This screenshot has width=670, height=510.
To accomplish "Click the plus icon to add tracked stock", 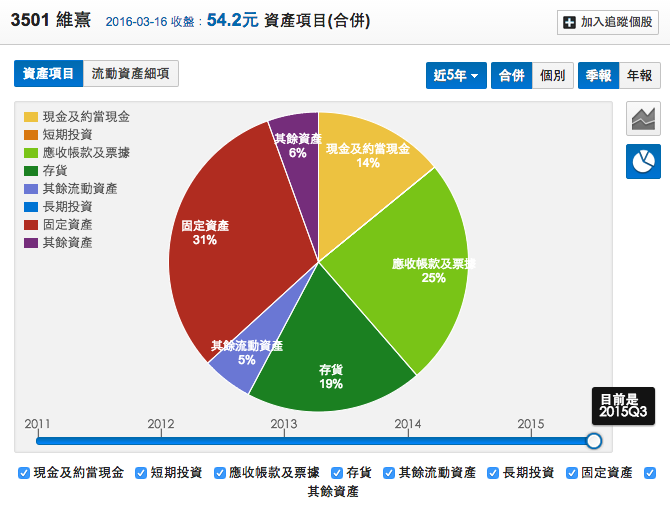I will click(570, 23).
